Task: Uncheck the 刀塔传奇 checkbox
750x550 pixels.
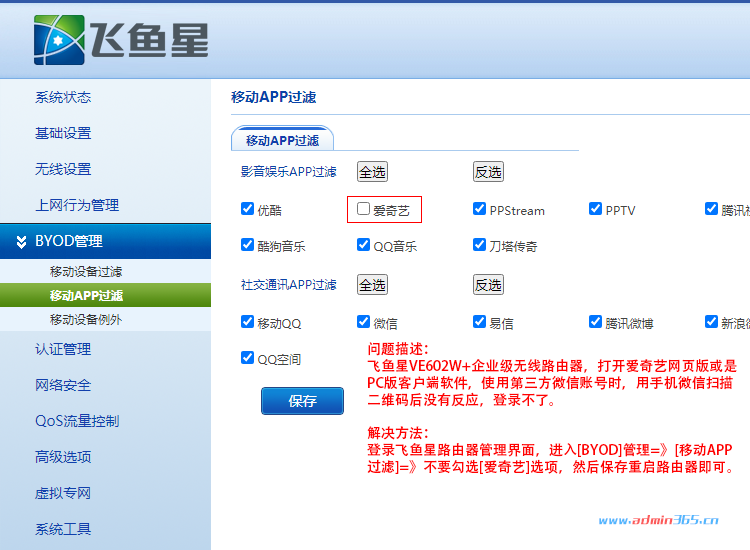Action: 479,244
